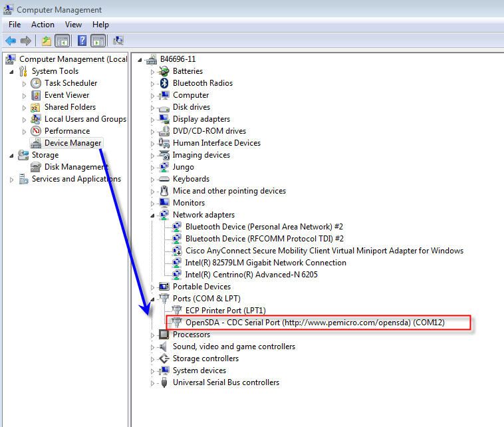Viewport: 504px width, 427px height.
Task: Click the Bluetooth Radios icon
Action: click(x=164, y=83)
